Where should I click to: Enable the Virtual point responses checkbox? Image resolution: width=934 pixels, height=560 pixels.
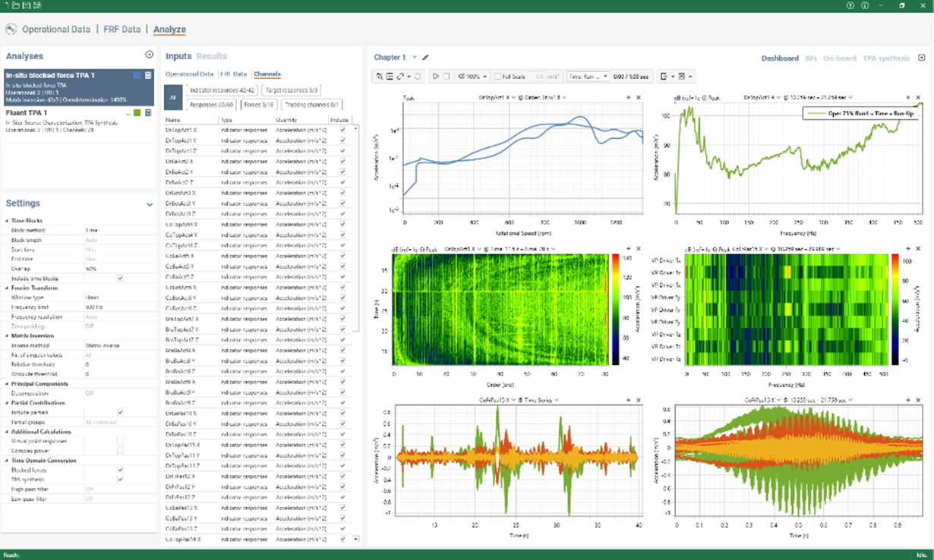tap(120, 440)
